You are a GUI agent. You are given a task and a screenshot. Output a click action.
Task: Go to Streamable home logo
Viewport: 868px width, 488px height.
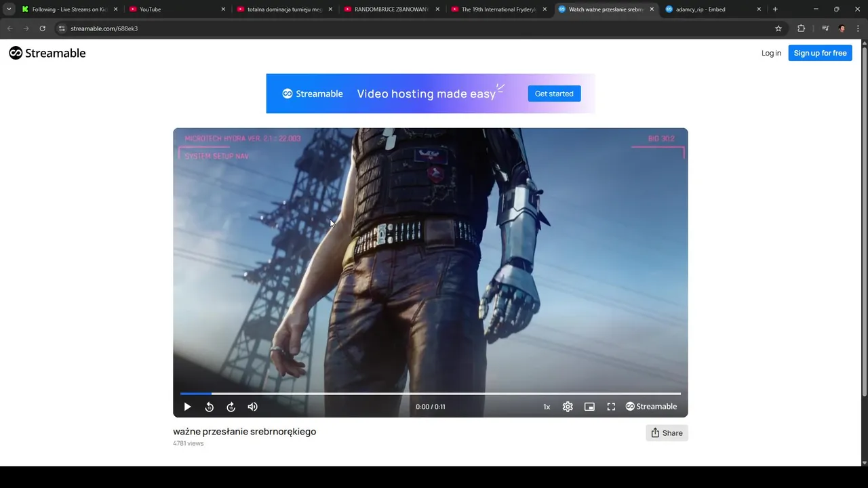pyautogui.click(x=47, y=53)
